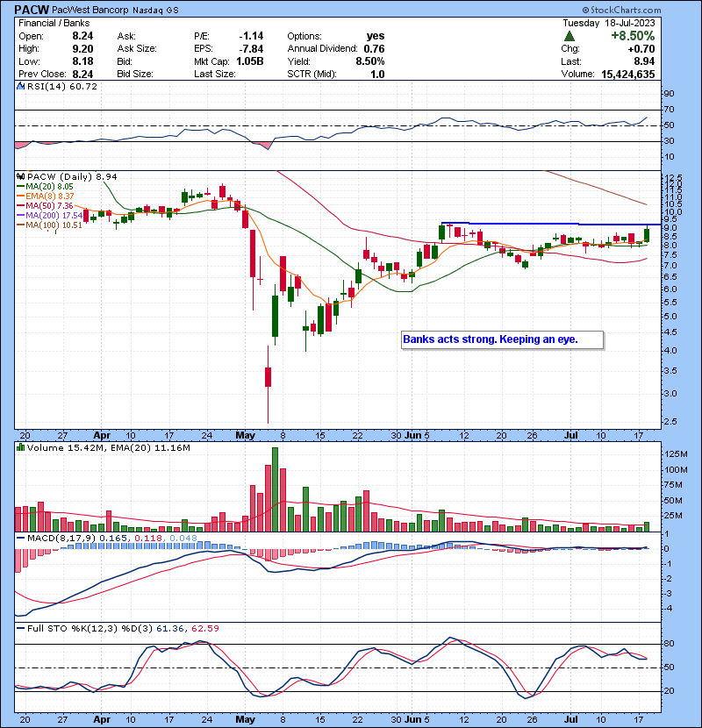Click the High value 9.20
702x728 pixels.
82,49
